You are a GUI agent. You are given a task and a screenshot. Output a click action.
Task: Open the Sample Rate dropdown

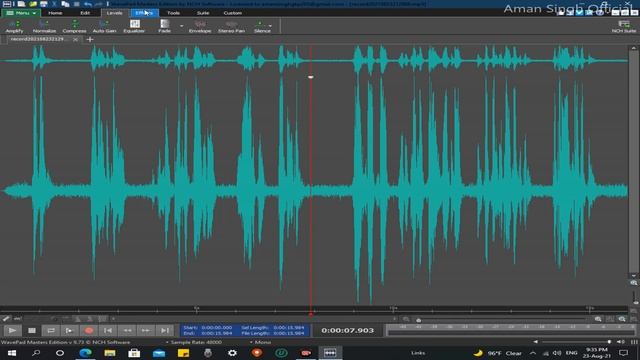tap(194, 342)
